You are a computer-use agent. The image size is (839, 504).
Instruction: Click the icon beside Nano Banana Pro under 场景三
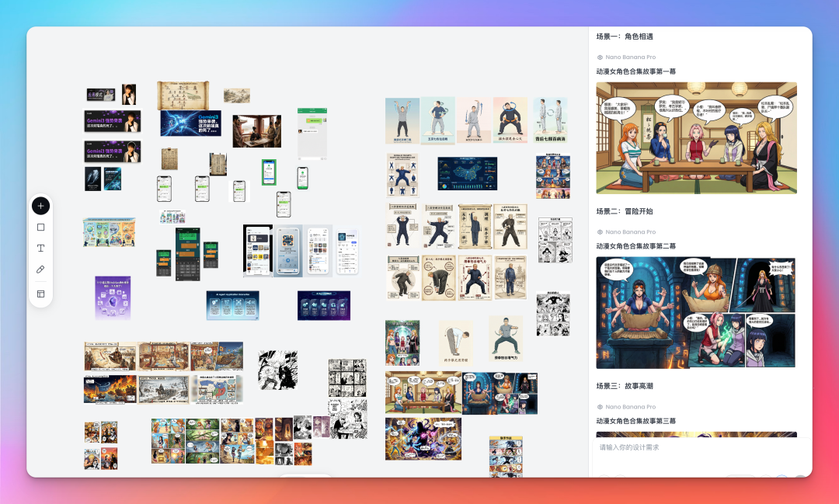(600, 407)
